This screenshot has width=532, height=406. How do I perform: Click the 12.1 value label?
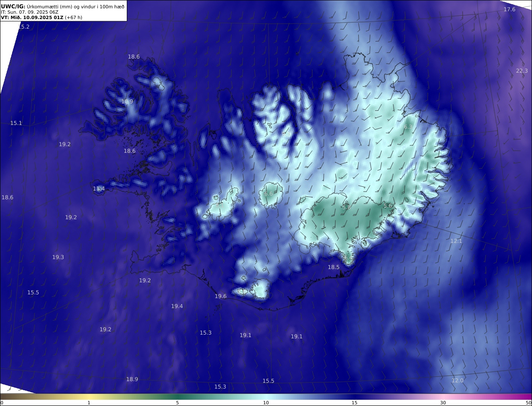[456, 241]
